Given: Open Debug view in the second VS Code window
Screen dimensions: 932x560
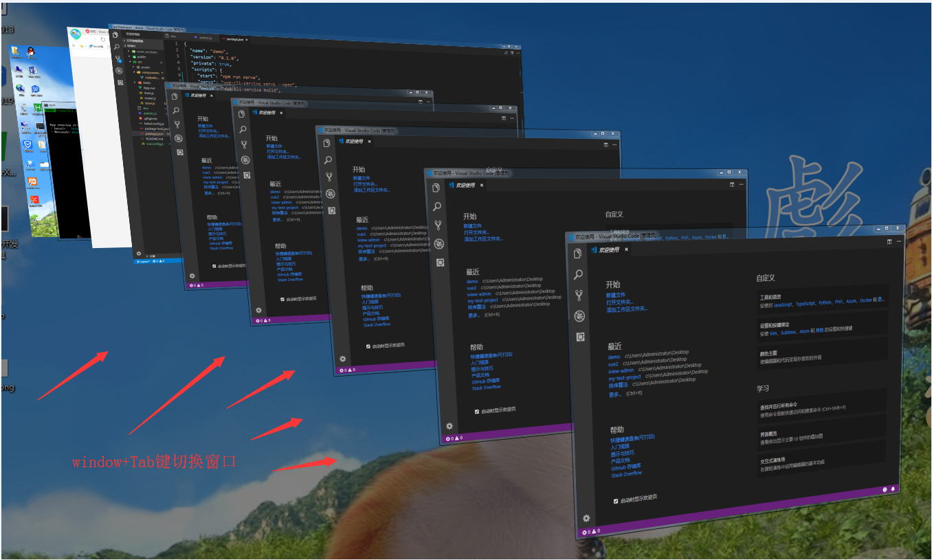Looking at the screenshot, I should [x=439, y=243].
